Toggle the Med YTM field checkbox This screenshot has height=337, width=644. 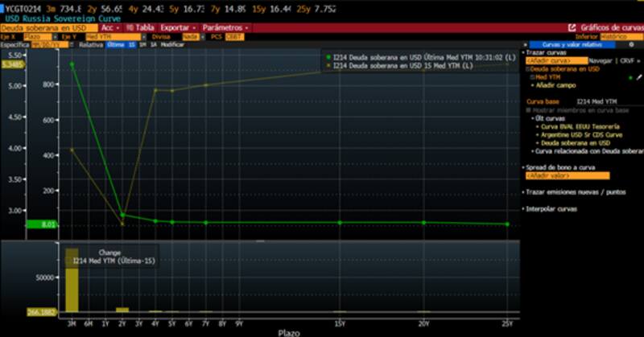click(531, 77)
